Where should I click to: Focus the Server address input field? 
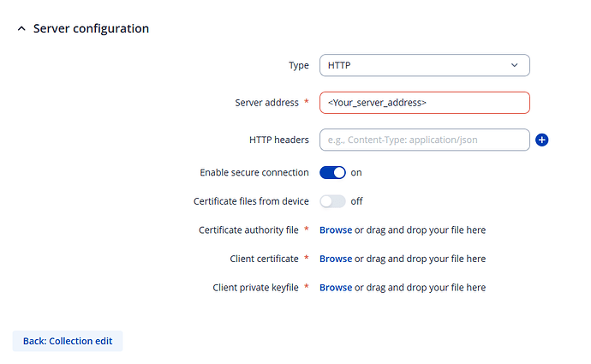(423, 103)
